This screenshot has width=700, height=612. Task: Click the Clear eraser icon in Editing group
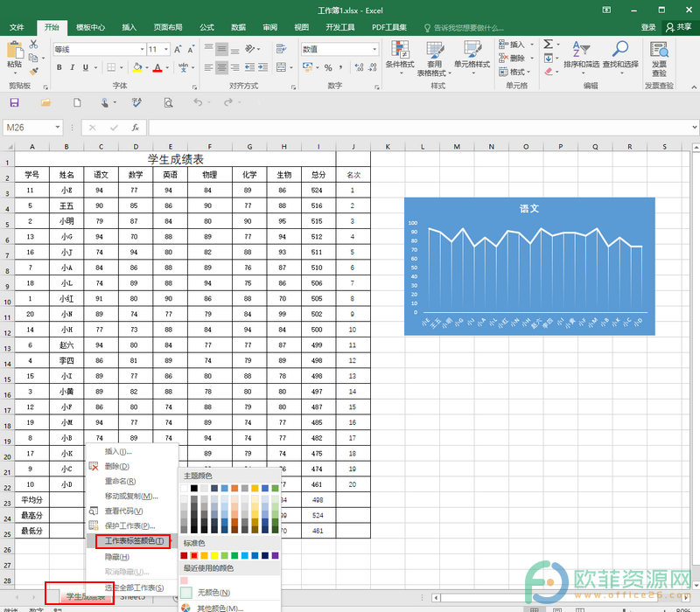click(549, 72)
